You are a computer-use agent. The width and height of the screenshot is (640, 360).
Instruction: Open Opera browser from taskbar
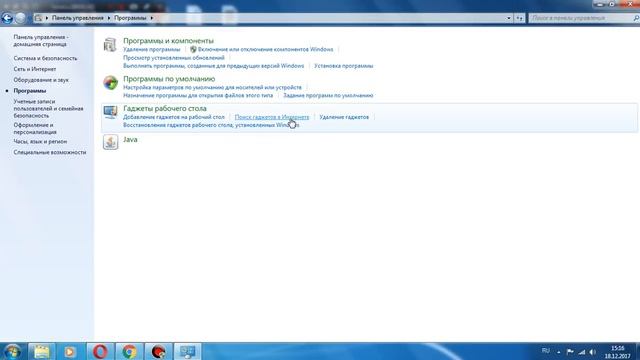[100, 351]
